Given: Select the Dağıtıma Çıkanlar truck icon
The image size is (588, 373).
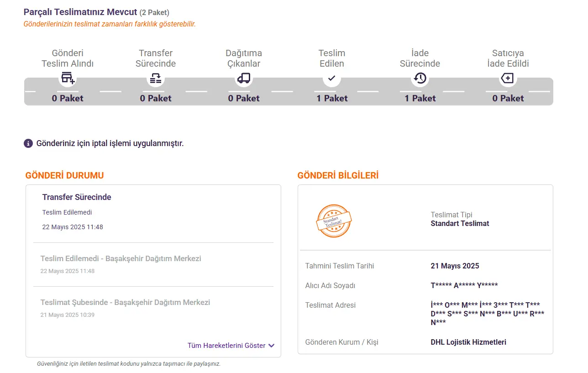Looking at the screenshot, I should [244, 78].
